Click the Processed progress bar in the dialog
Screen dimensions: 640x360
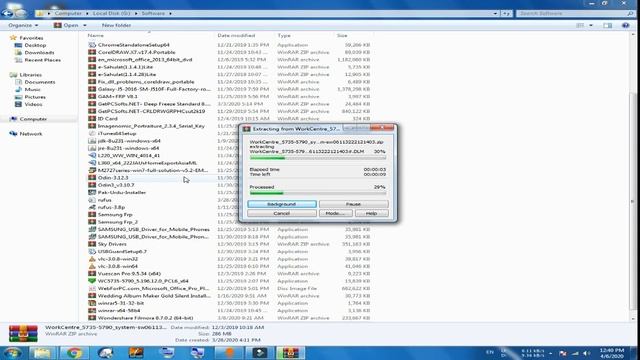pos(318,193)
